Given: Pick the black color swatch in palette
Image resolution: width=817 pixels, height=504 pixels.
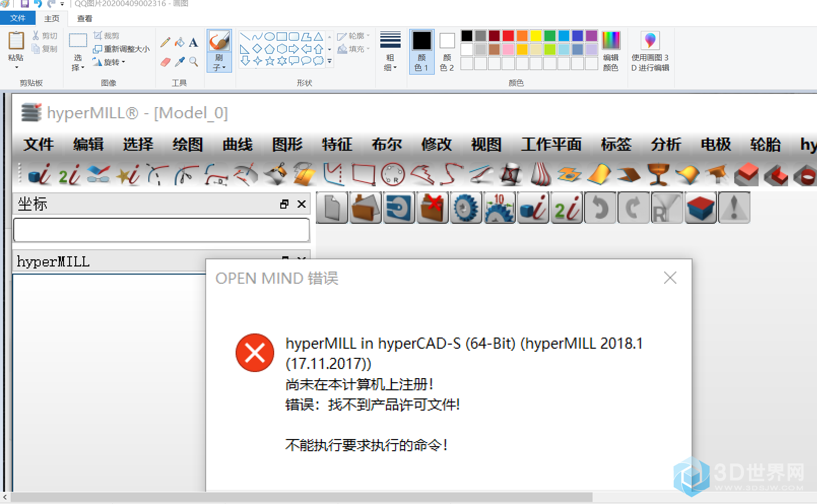Looking at the screenshot, I should pos(467,36).
